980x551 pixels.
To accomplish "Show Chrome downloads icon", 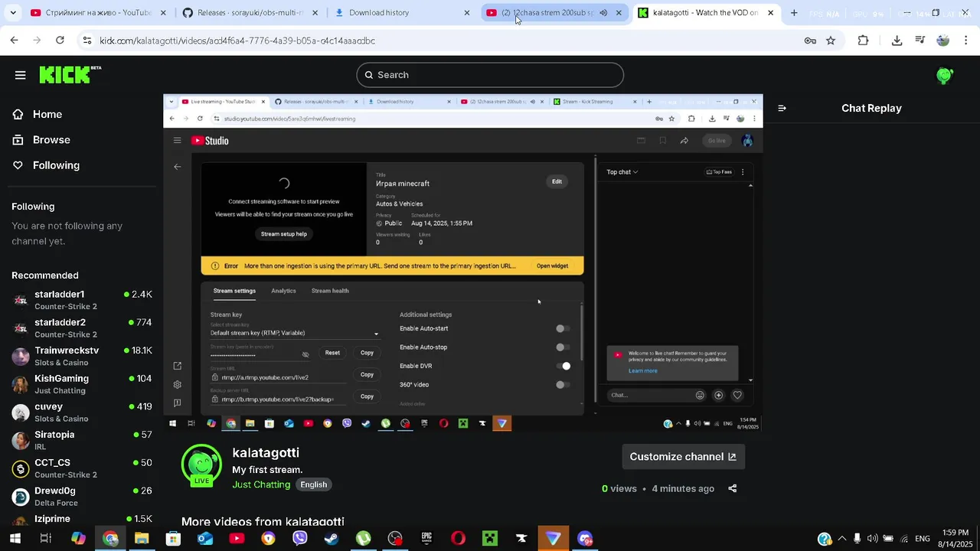I will pyautogui.click(x=897, y=41).
